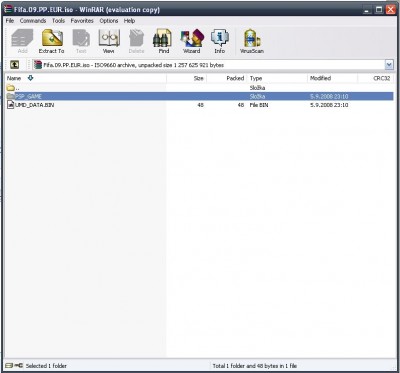Screen dimensions: 400x373
Task: Start the Wizard toolbar tool
Action: [x=192, y=41]
